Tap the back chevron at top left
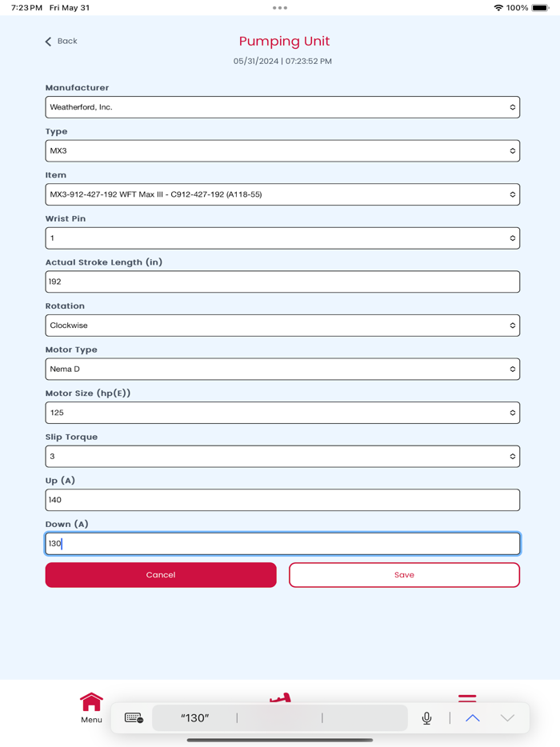Viewport: 560px width, 747px height. [x=49, y=41]
